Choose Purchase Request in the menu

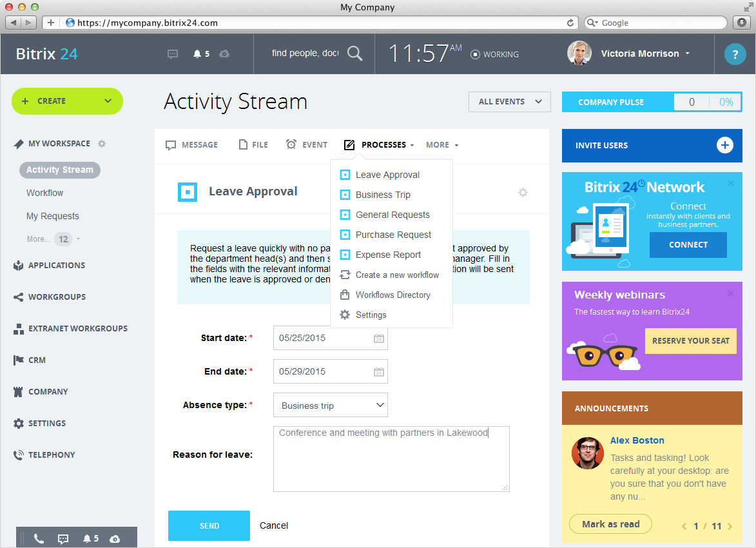coord(385,235)
